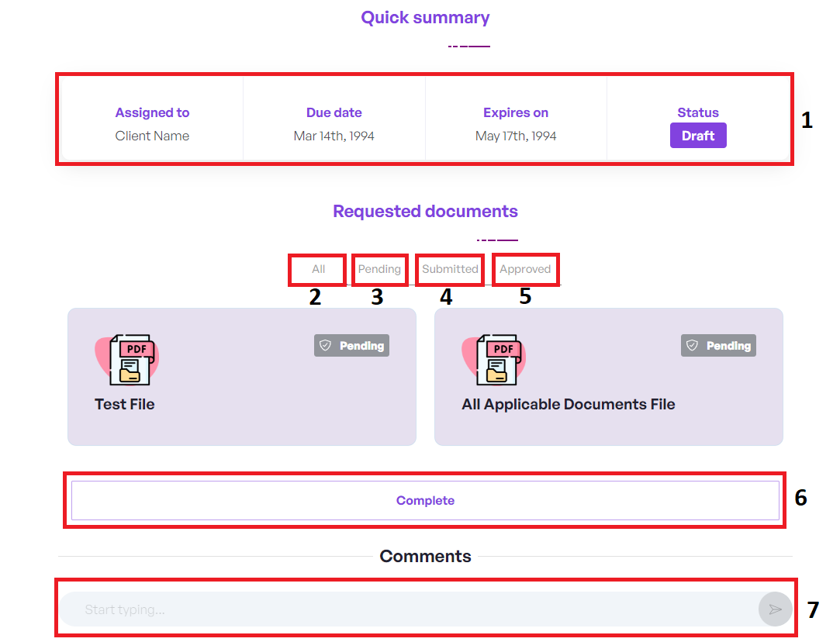840x642 pixels.
Task: Click the expiry date May 17th, 1994
Action: [516, 136]
